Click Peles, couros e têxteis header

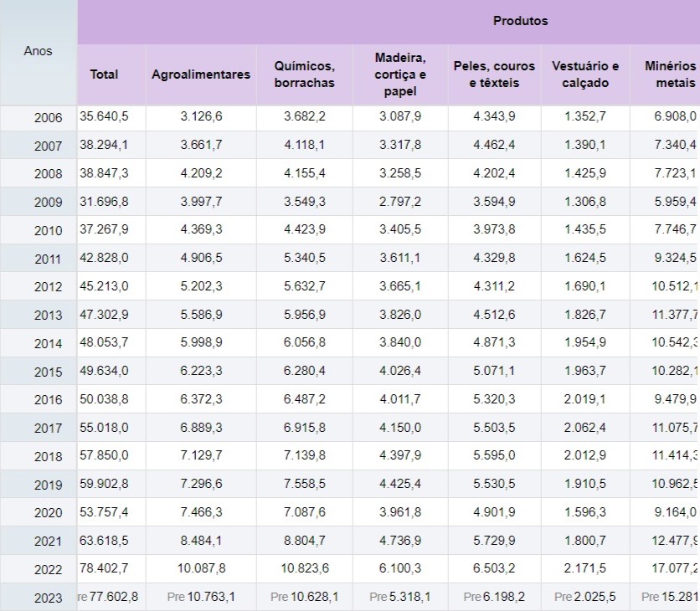pyautogui.click(x=494, y=74)
